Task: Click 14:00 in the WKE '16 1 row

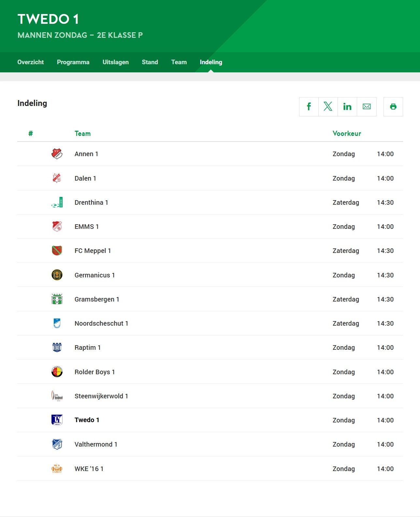Action: pos(385,469)
